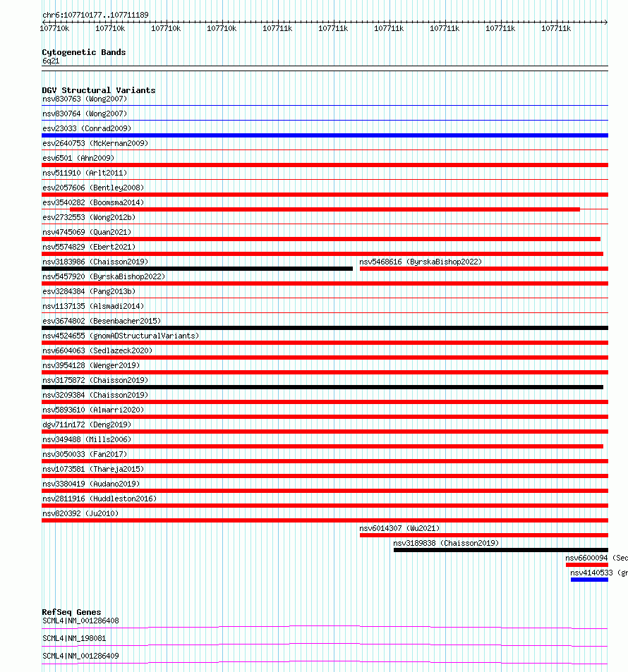Select the nsv3954128 (Wenger2019) variant
This screenshot has width=628, height=672.
tap(91, 365)
